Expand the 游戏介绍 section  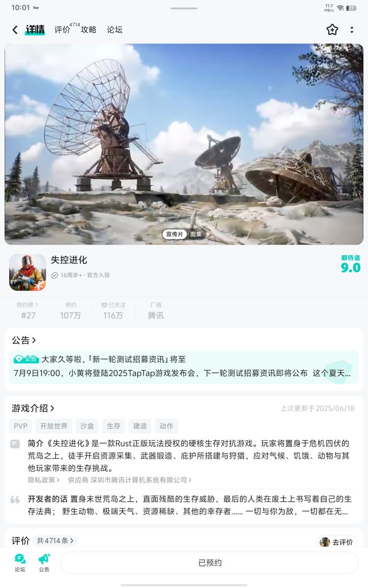(x=33, y=408)
